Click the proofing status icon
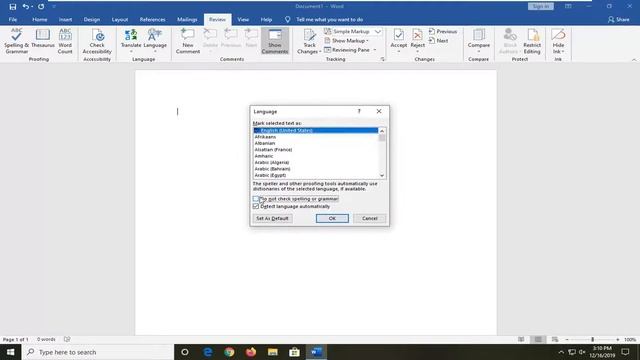Screen dimensions: 640x360 point(67,339)
